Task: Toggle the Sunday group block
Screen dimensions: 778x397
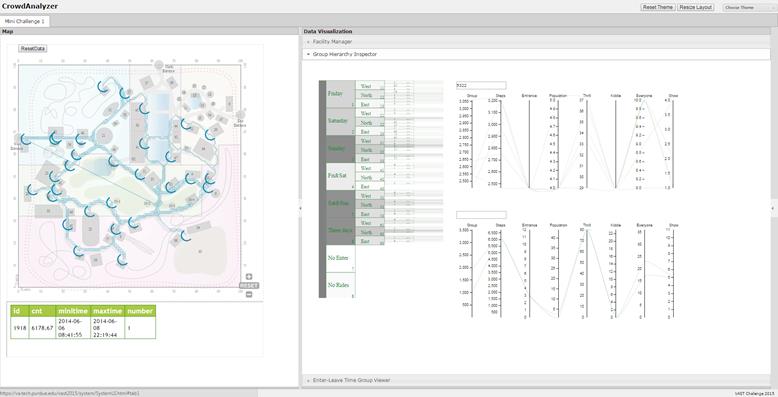Action: click(341, 149)
